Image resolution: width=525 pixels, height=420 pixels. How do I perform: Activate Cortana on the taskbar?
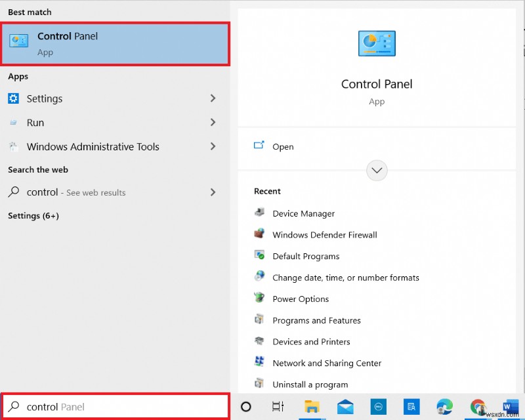(x=245, y=407)
